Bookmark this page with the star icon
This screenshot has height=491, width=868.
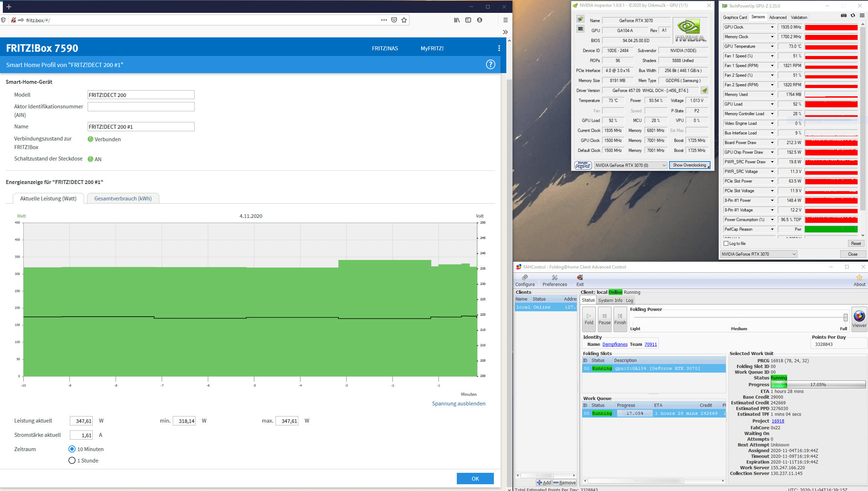[404, 20]
